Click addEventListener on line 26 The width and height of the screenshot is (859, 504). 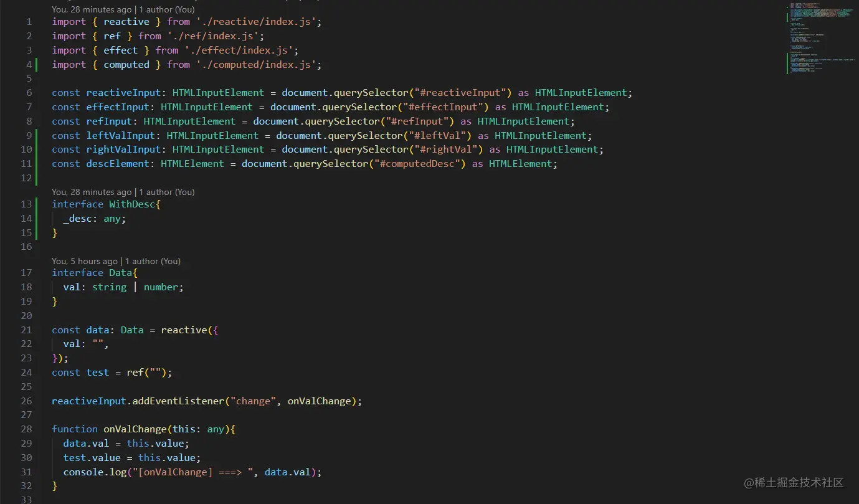click(178, 401)
